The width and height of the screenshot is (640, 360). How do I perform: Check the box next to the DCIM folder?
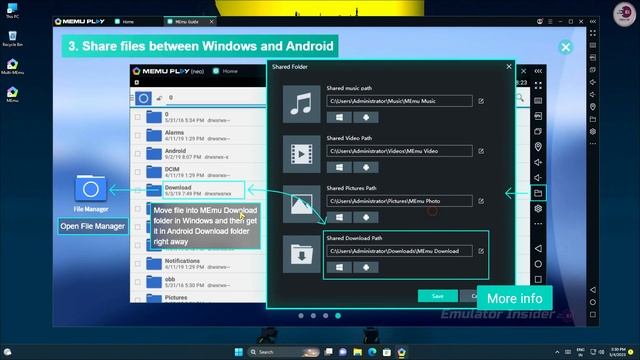(x=138, y=172)
